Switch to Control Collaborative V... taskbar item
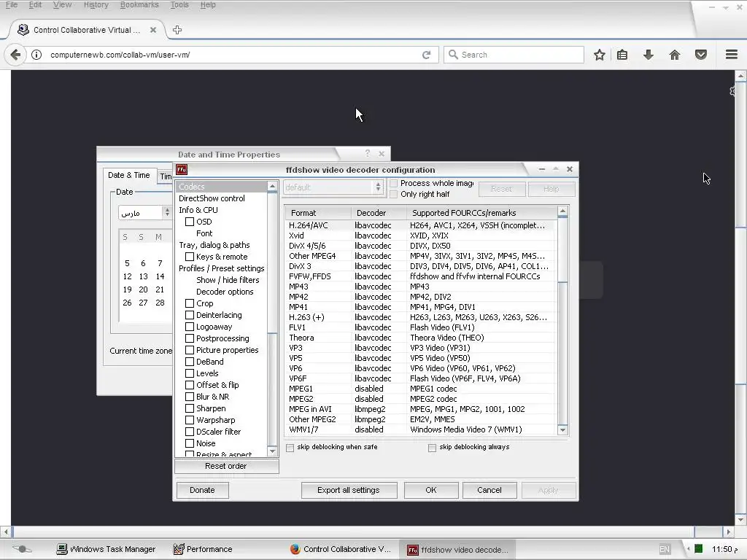The height and width of the screenshot is (560, 747). [340, 549]
